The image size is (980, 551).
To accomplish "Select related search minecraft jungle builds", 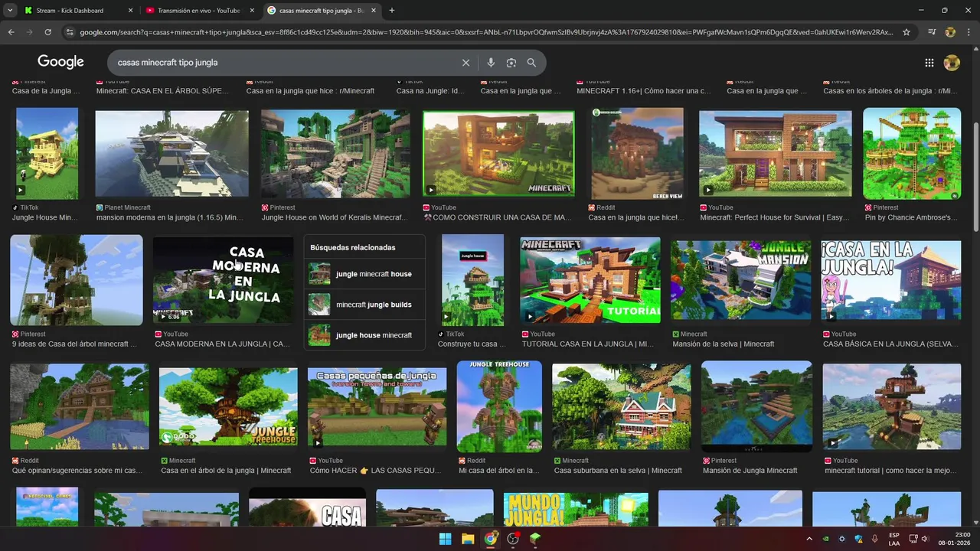I will tap(364, 305).
